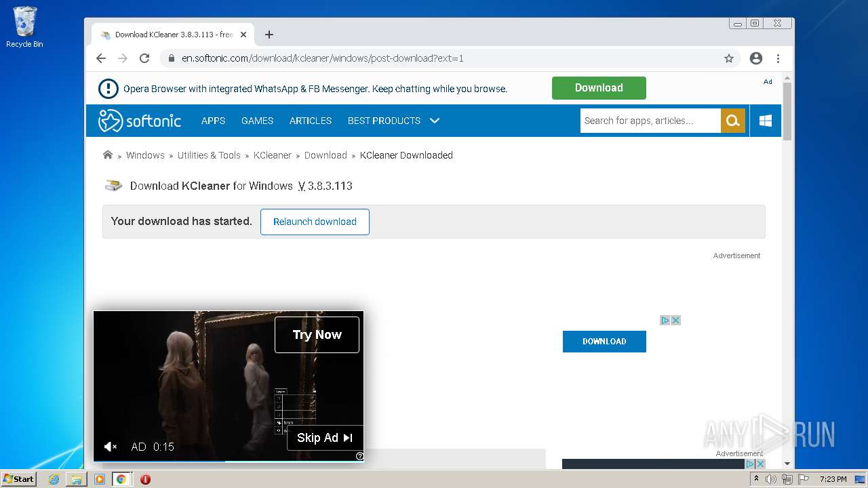Click the KCleaner Downloaded breadcrumb text

[x=406, y=155]
